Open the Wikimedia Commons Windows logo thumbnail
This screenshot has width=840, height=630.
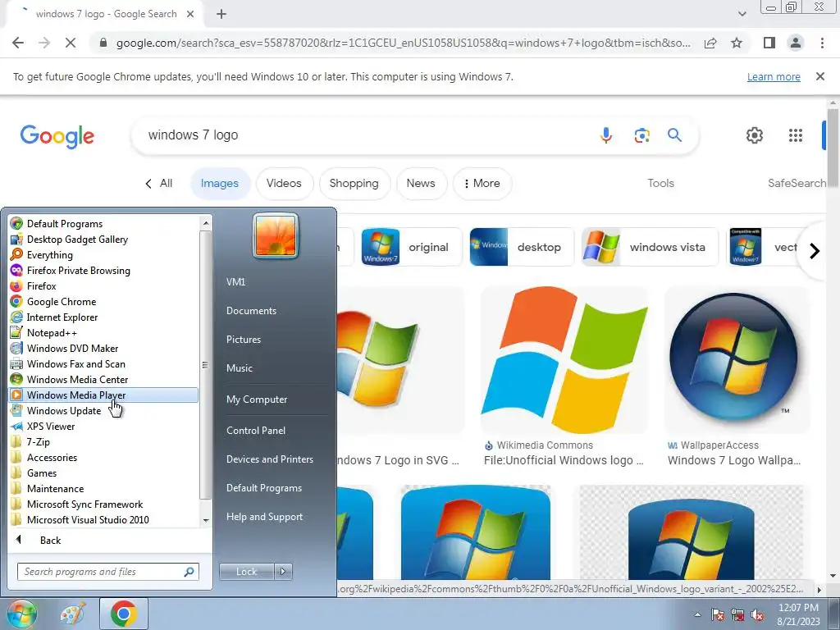point(564,359)
